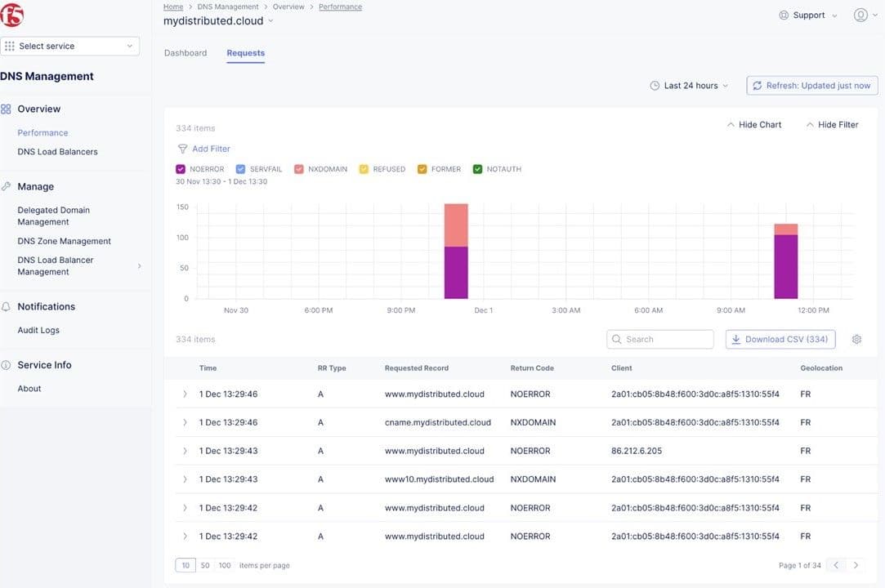Expand the first DNS request row

184,392
